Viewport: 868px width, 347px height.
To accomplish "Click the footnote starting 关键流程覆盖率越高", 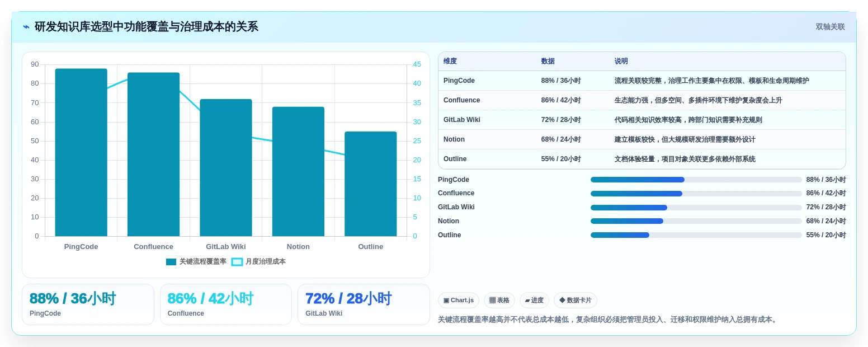I will [x=608, y=320].
